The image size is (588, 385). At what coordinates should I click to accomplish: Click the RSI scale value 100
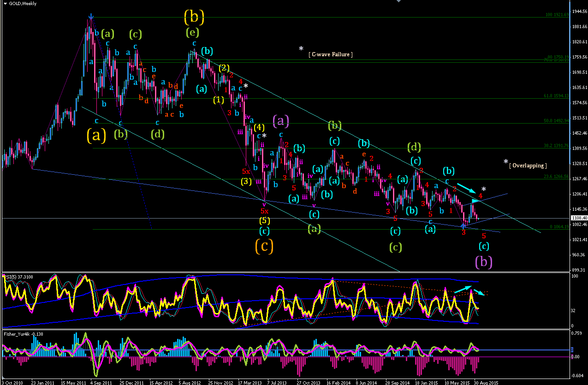pyautogui.click(x=576, y=276)
